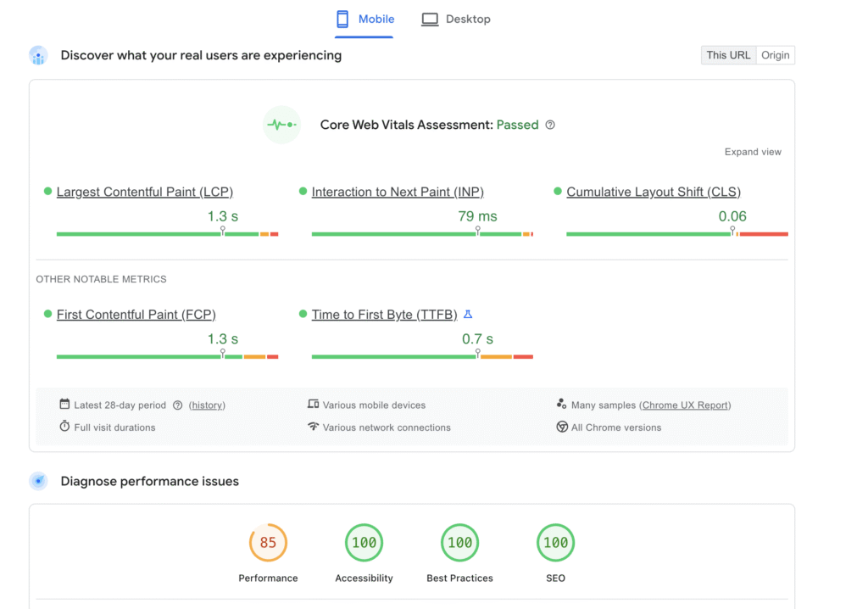Open the Interaction to Next Paint (INP) link
Screen dimensions: 868x609
click(x=398, y=192)
